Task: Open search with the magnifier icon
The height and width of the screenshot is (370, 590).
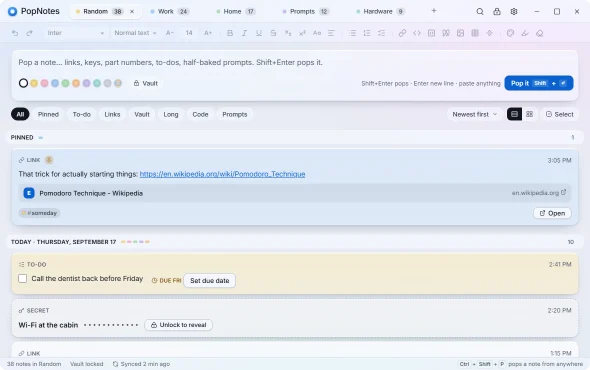Action: tap(480, 12)
